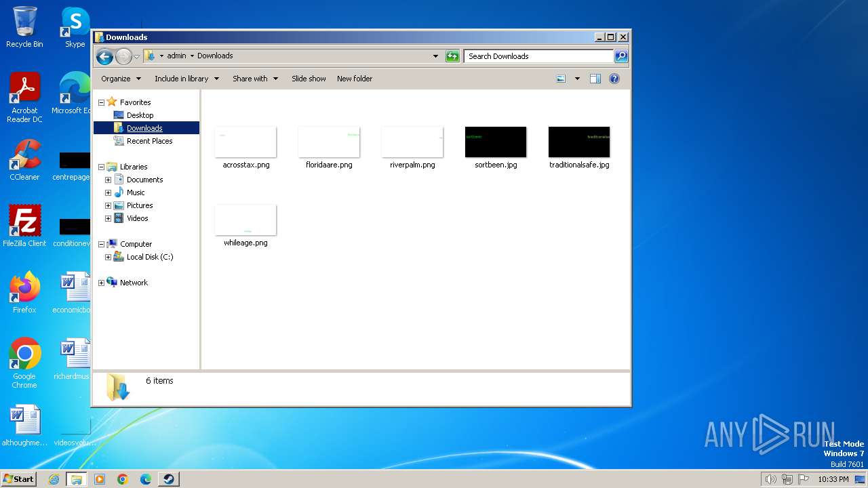Expand the Network tree node

(101, 283)
